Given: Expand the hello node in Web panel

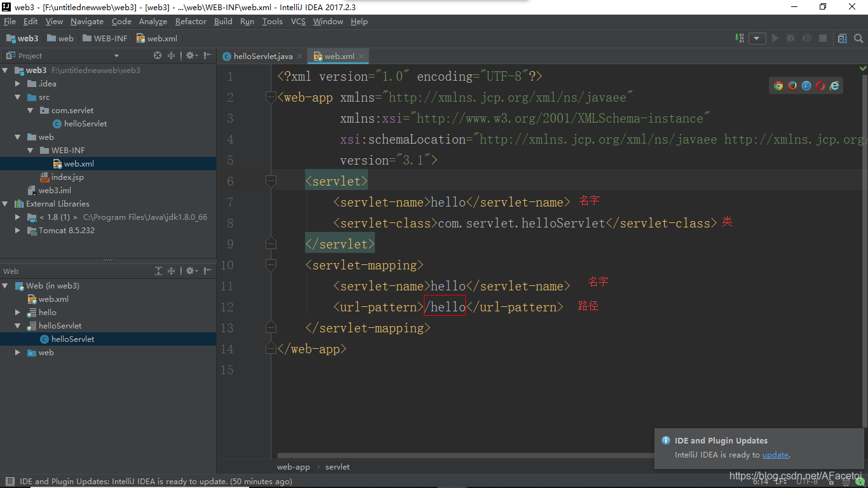Looking at the screenshot, I should [x=18, y=313].
